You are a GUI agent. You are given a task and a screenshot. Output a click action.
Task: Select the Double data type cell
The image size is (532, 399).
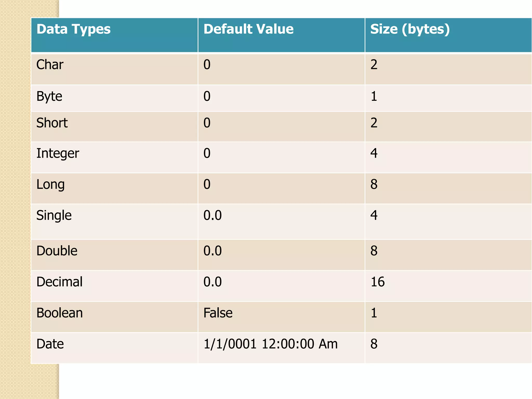tap(57, 251)
